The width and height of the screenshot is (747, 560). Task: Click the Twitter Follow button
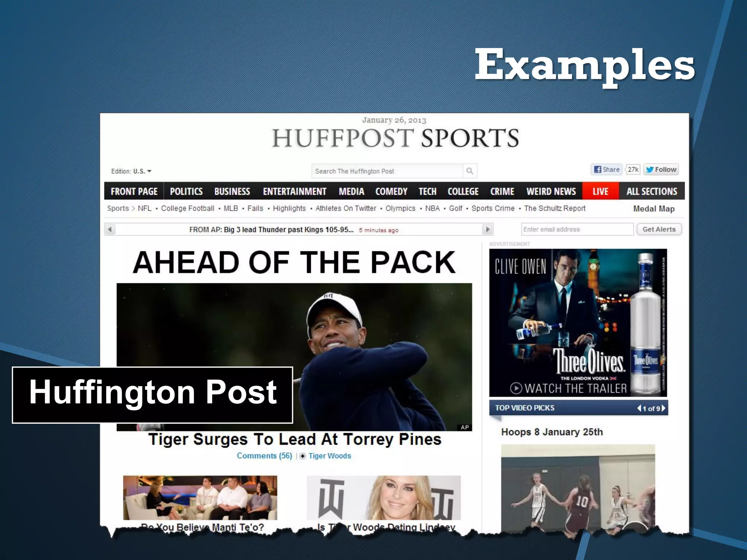661,170
